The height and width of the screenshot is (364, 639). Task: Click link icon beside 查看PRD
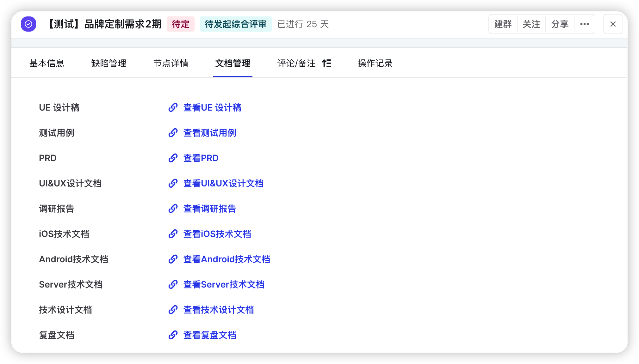(x=173, y=158)
